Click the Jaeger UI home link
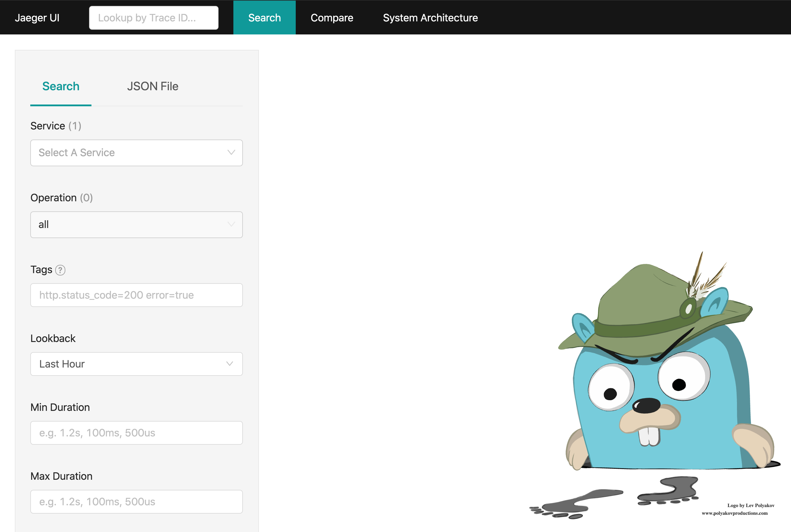Screen dimensions: 791x532 [x=37, y=18]
